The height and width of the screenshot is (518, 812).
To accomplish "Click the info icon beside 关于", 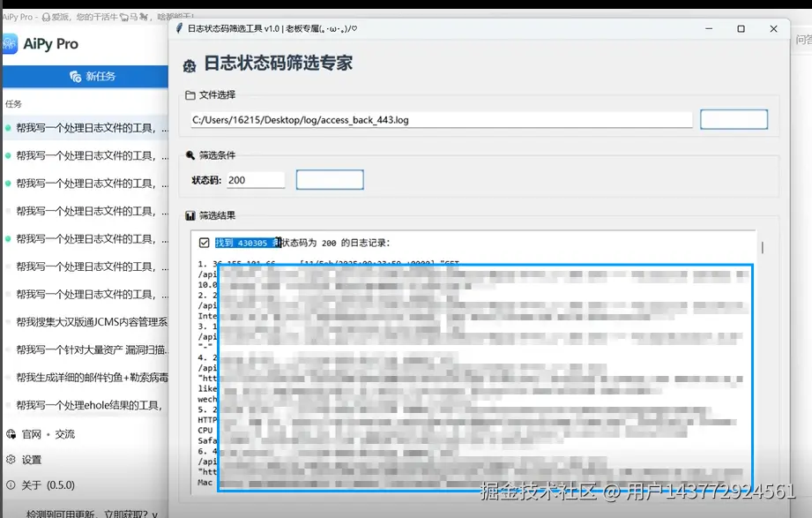I will (x=11, y=484).
